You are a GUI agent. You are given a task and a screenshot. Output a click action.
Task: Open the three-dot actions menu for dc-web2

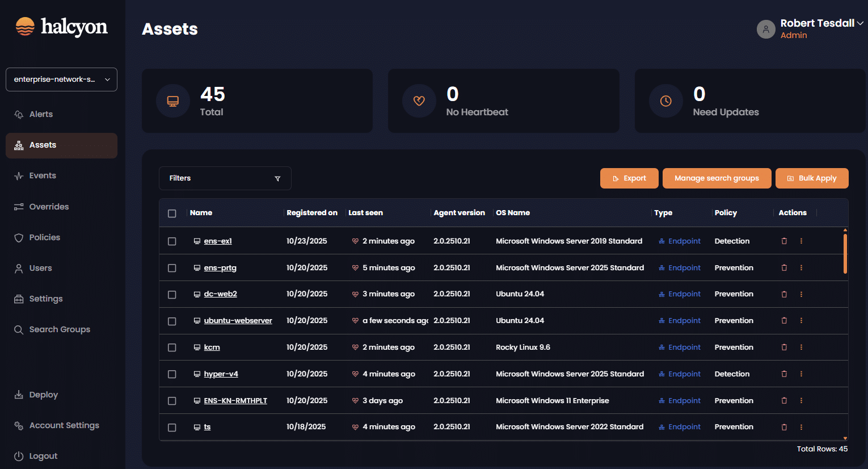[801, 294]
